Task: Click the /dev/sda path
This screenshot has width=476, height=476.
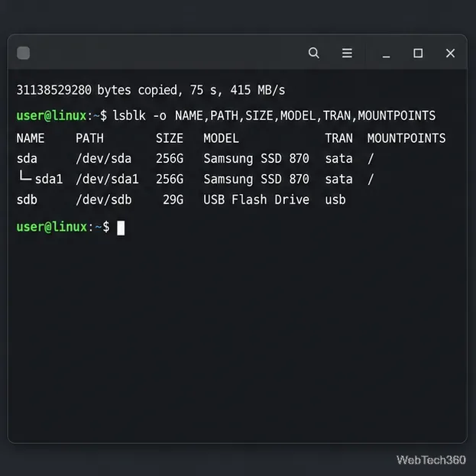Action: pos(103,159)
